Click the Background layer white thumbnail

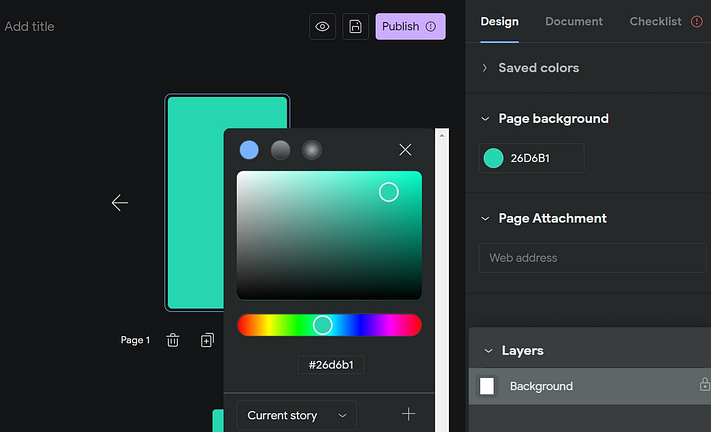[x=487, y=386]
